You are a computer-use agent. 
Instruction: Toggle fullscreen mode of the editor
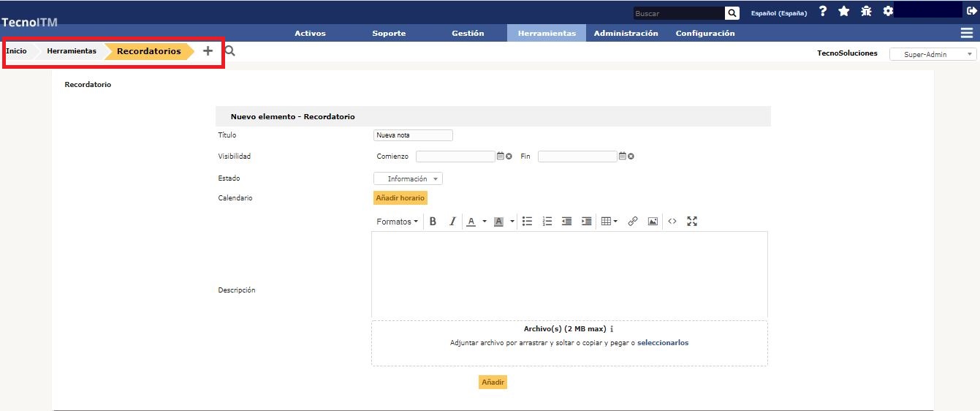692,222
